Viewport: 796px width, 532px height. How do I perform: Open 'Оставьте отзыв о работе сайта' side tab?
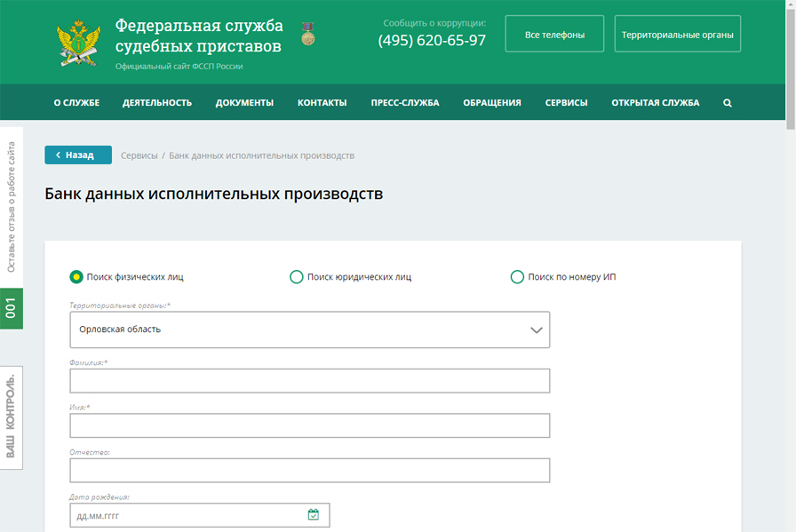tap(12, 207)
